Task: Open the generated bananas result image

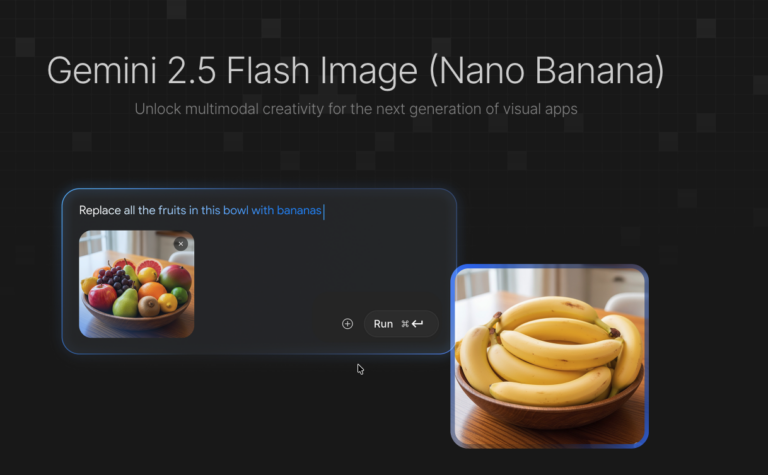Action: coord(550,356)
